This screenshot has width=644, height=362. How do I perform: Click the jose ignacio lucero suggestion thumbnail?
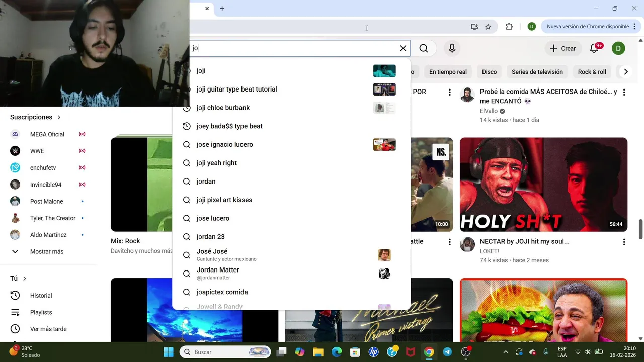(384, 144)
